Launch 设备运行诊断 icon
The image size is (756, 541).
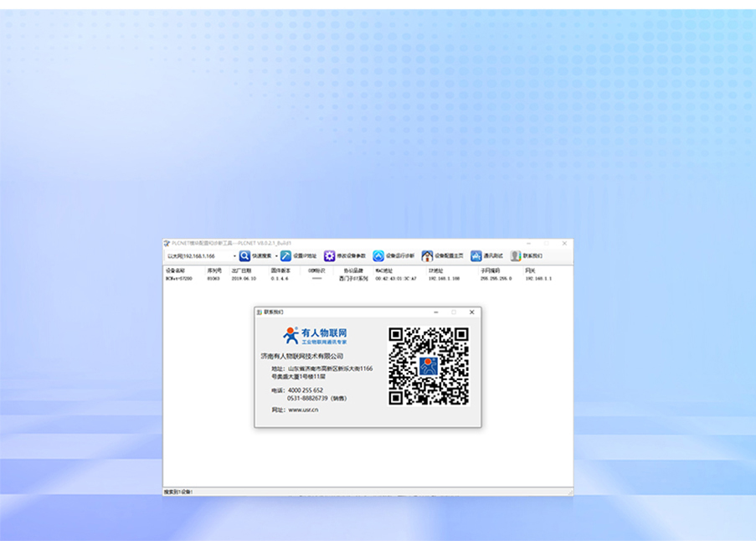pyautogui.click(x=378, y=256)
